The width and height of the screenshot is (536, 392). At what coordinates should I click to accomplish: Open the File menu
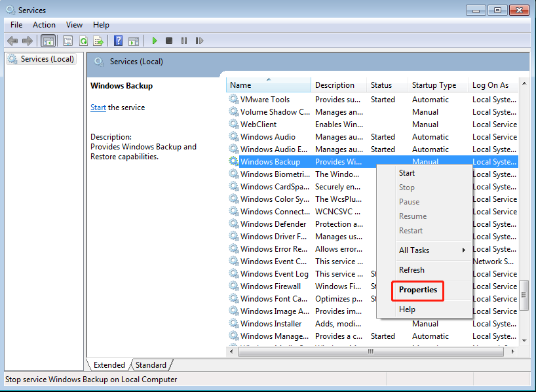click(x=16, y=25)
